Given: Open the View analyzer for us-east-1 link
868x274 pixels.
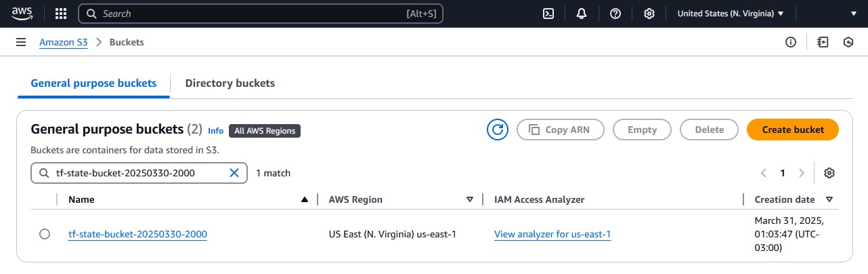Looking at the screenshot, I should click(x=552, y=235).
